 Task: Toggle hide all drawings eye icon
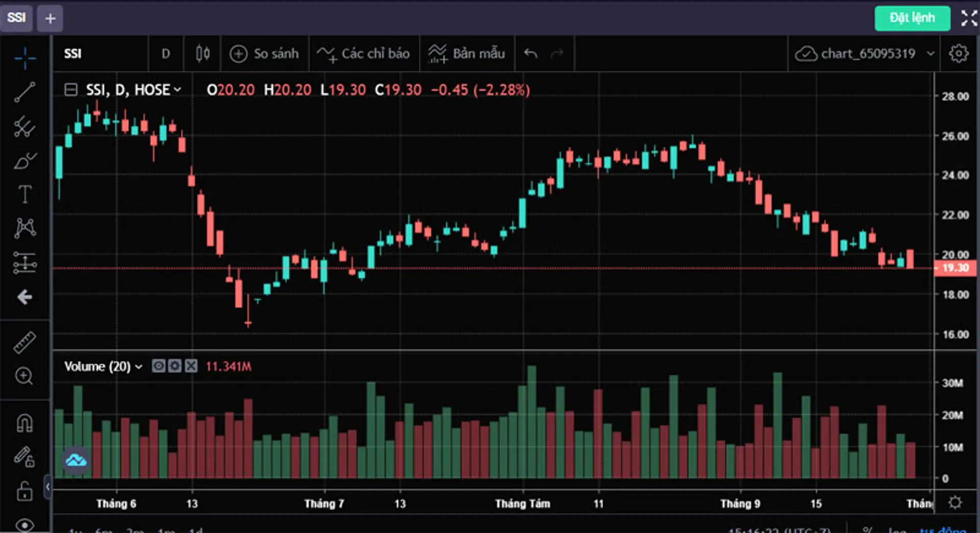pos(24,525)
